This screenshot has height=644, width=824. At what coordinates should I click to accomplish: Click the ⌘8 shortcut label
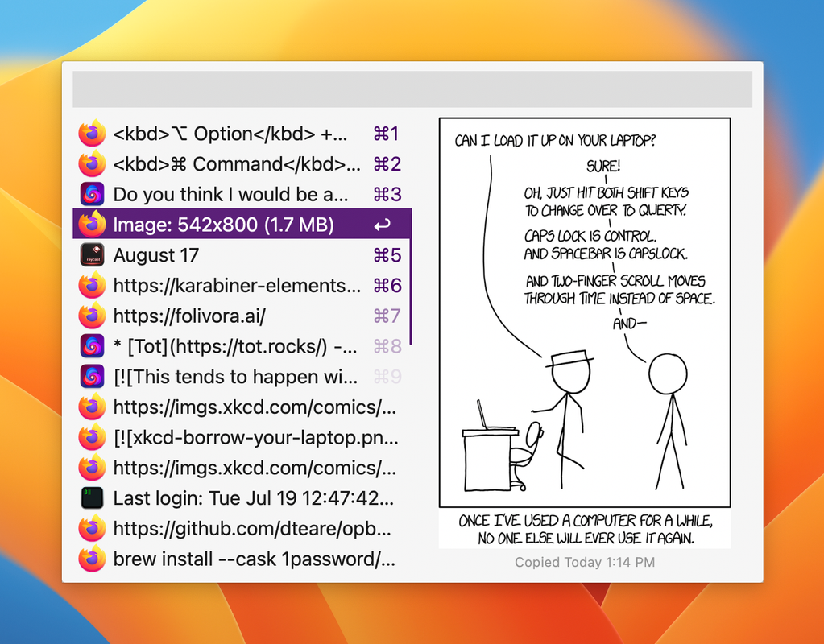[387, 347]
